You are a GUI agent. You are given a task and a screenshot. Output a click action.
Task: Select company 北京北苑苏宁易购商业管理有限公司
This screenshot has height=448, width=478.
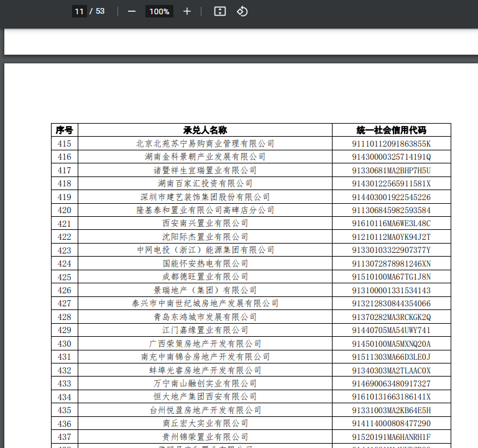point(205,144)
